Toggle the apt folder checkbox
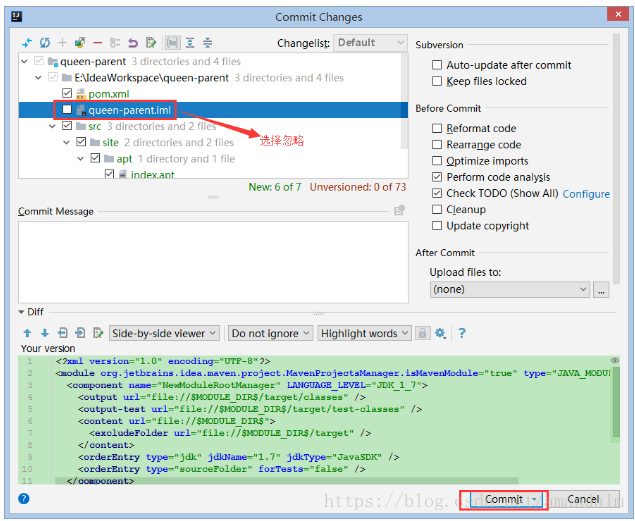 tap(95, 158)
